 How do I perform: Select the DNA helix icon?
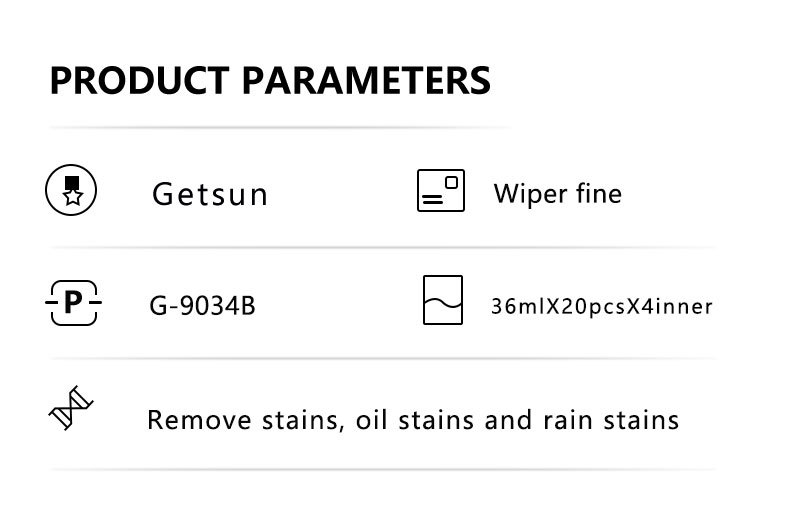pyautogui.click(x=71, y=408)
